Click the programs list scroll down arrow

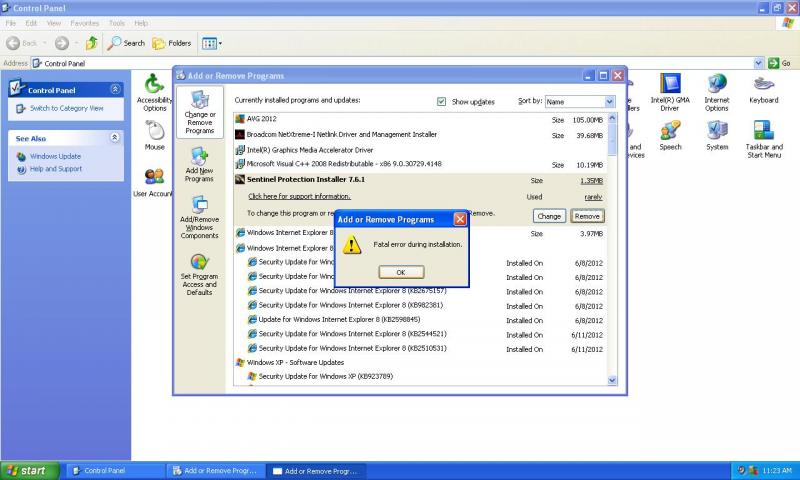point(612,380)
